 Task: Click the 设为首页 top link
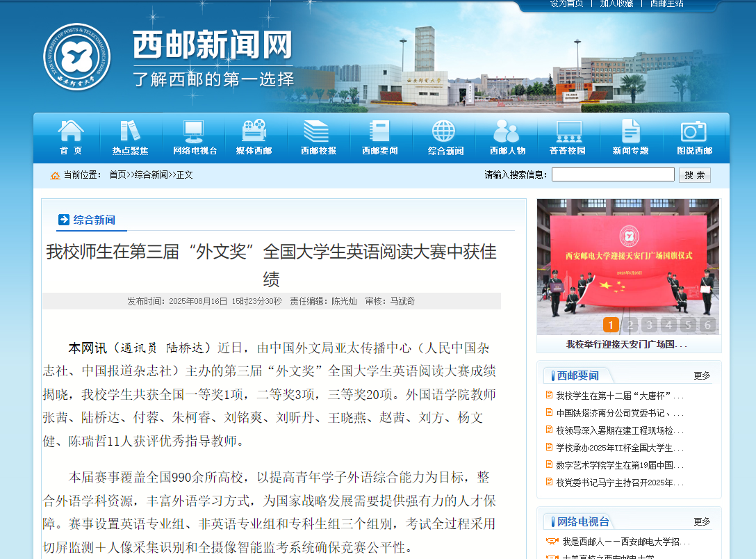566,3
